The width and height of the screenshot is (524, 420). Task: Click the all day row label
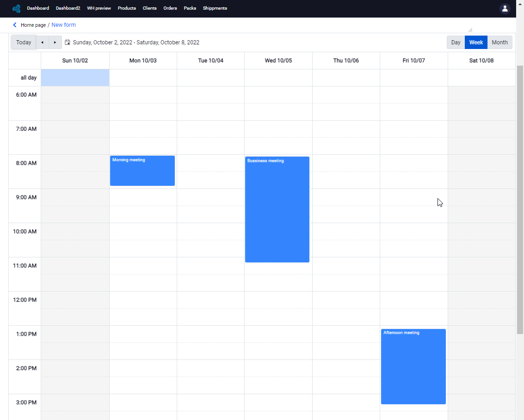pos(29,78)
